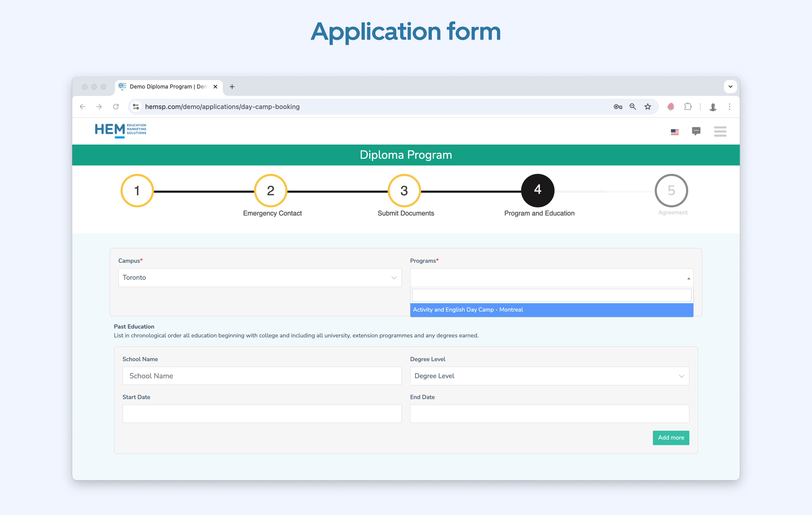Open the Campus dropdown showing Toronto
Image resolution: width=812 pixels, height=515 pixels.
[260, 277]
